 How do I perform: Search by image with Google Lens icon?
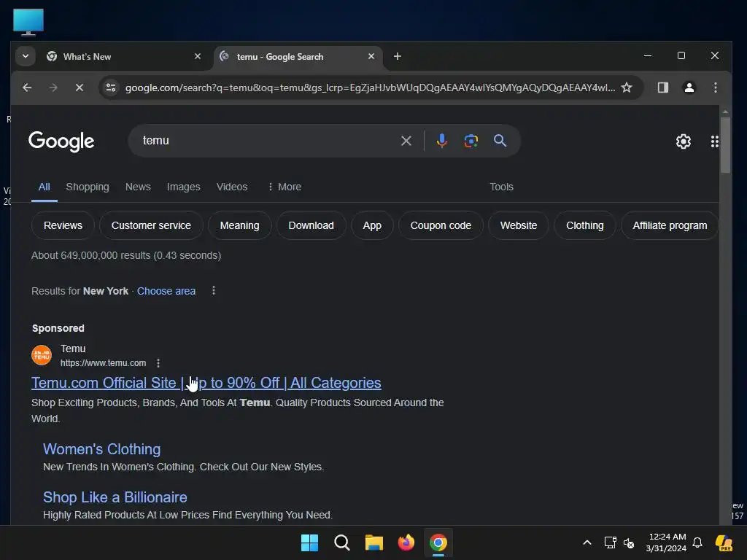(x=471, y=141)
